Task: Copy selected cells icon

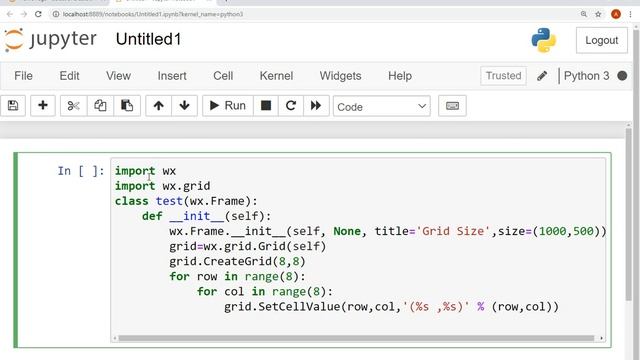Action: (x=100, y=106)
